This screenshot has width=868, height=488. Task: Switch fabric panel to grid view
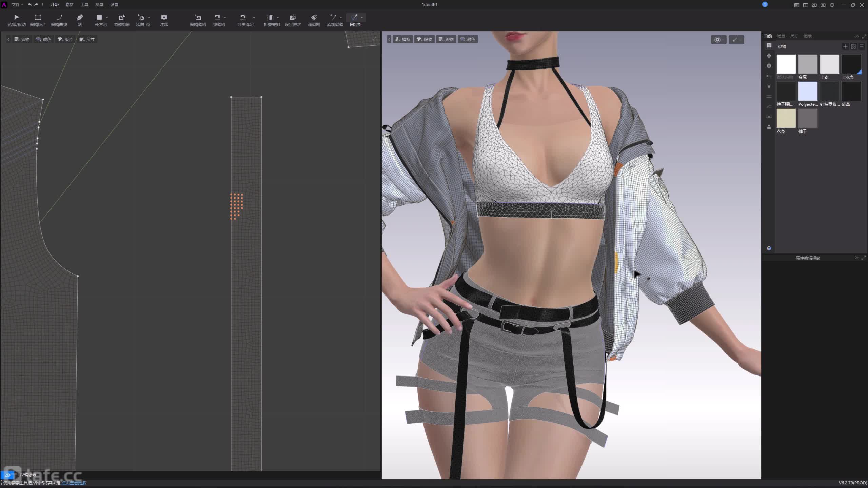[x=853, y=46]
